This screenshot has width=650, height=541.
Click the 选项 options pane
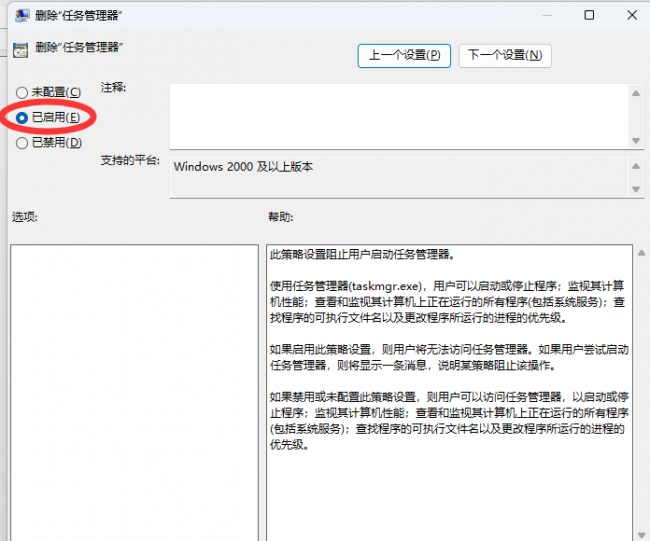[x=134, y=392]
